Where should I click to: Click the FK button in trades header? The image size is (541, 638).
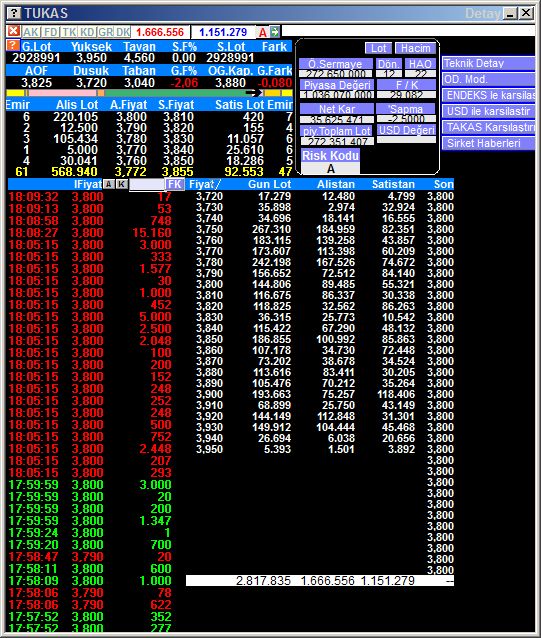click(x=175, y=184)
